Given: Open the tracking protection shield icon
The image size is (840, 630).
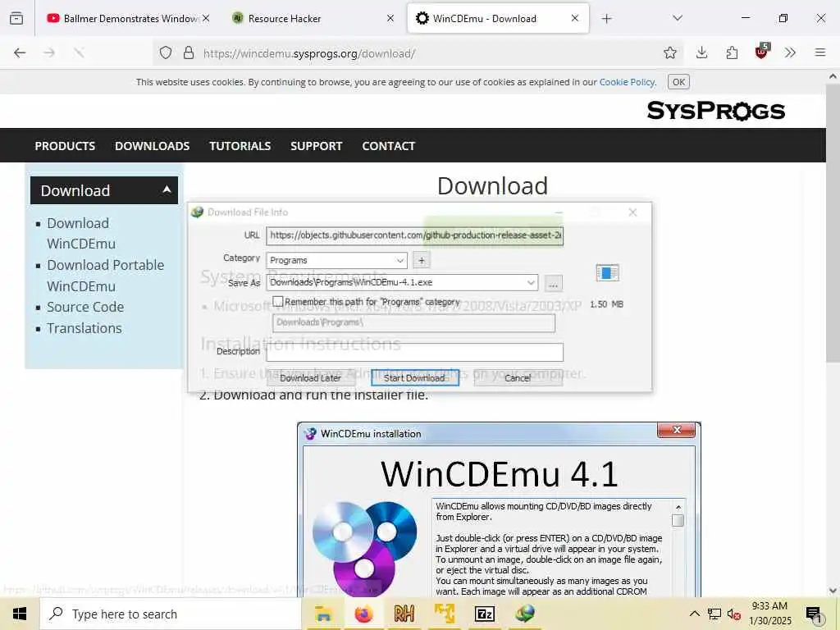Looking at the screenshot, I should coord(166,52).
